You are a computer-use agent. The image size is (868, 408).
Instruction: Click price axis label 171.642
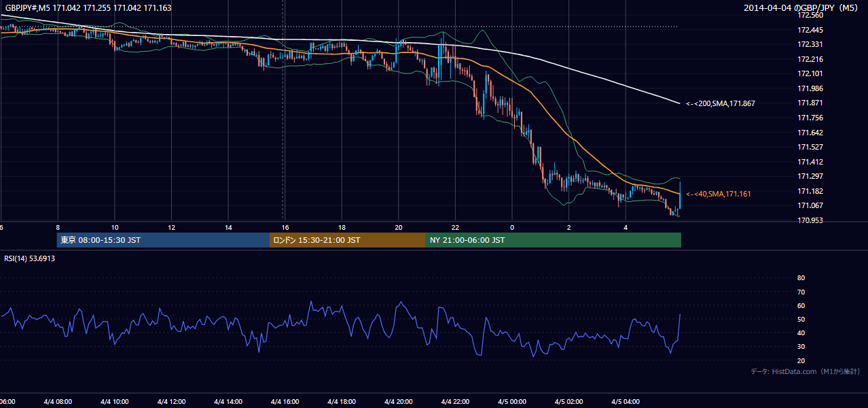click(810, 133)
